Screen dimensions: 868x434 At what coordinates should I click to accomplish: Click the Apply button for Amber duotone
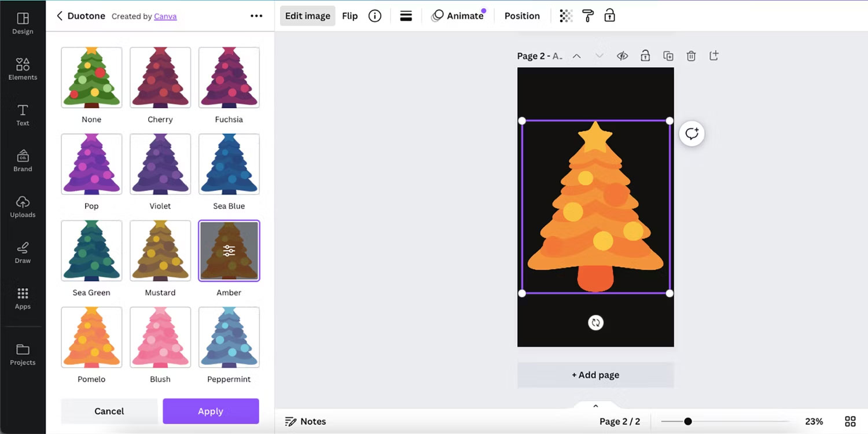tap(211, 411)
